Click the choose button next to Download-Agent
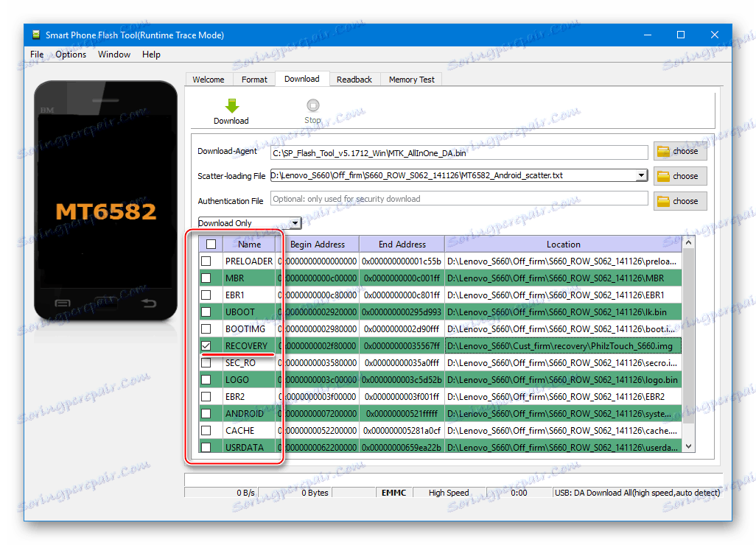This screenshot has width=756, height=545. (679, 152)
